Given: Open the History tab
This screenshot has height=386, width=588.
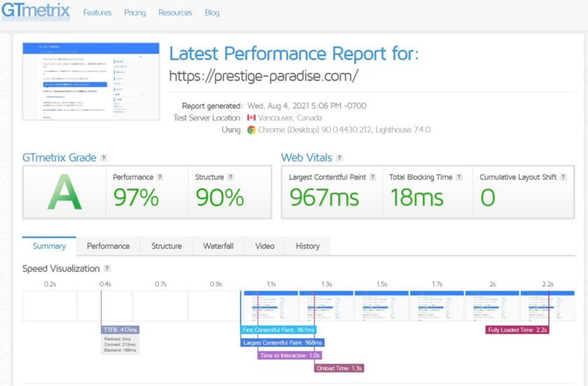Looking at the screenshot, I should click(x=308, y=246).
